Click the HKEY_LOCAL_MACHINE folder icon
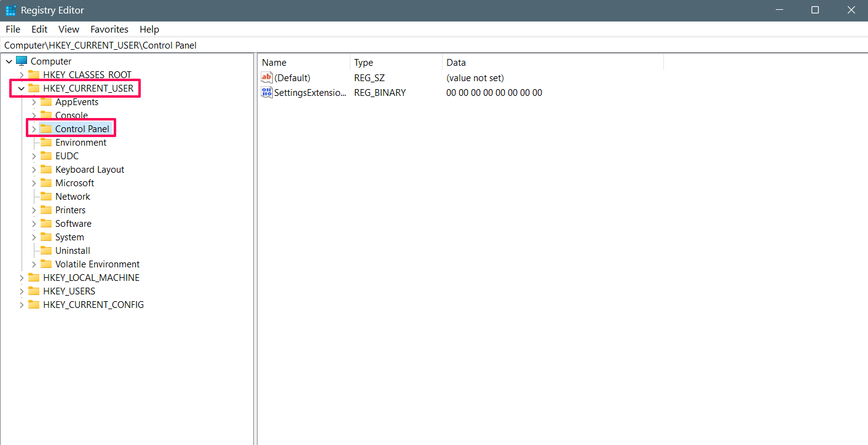This screenshot has width=868, height=445. 34,278
